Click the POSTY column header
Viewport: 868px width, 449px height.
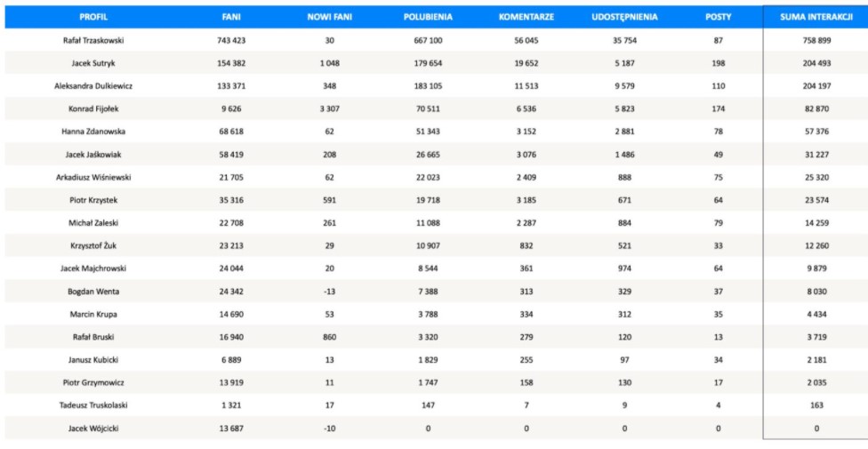tap(719, 17)
